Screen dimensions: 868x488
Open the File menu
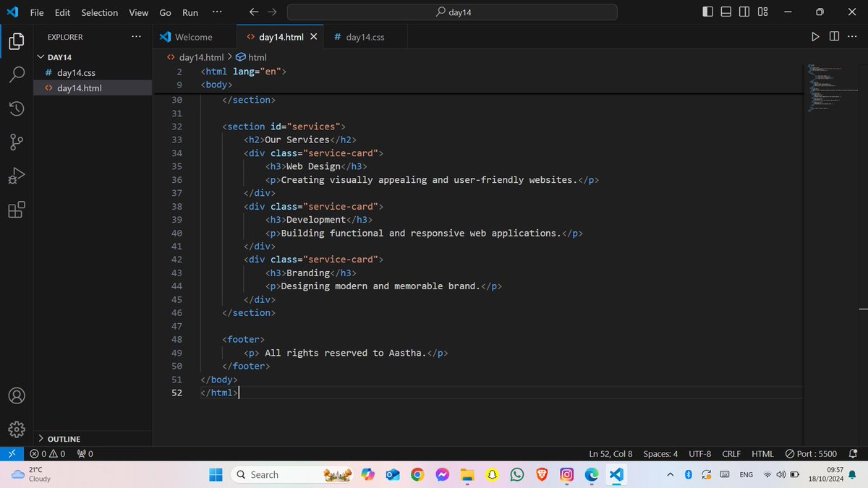pos(37,12)
